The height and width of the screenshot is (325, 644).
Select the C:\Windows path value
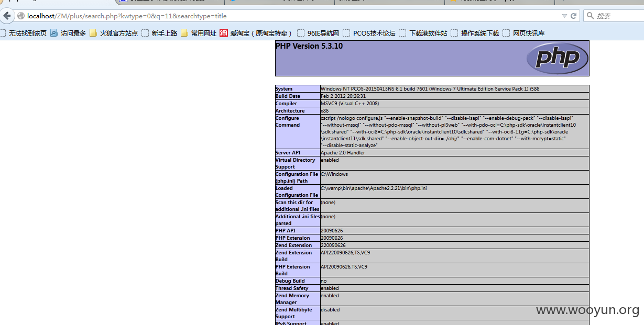coord(334,174)
